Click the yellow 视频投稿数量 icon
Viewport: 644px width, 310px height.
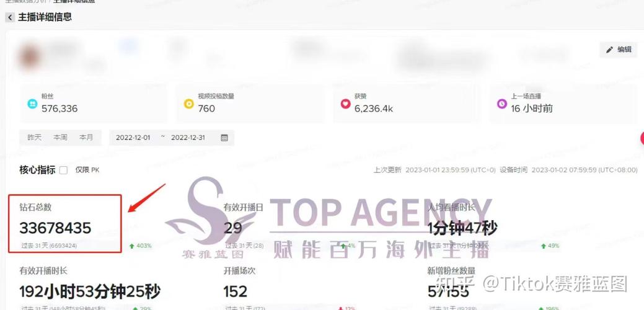click(x=188, y=104)
